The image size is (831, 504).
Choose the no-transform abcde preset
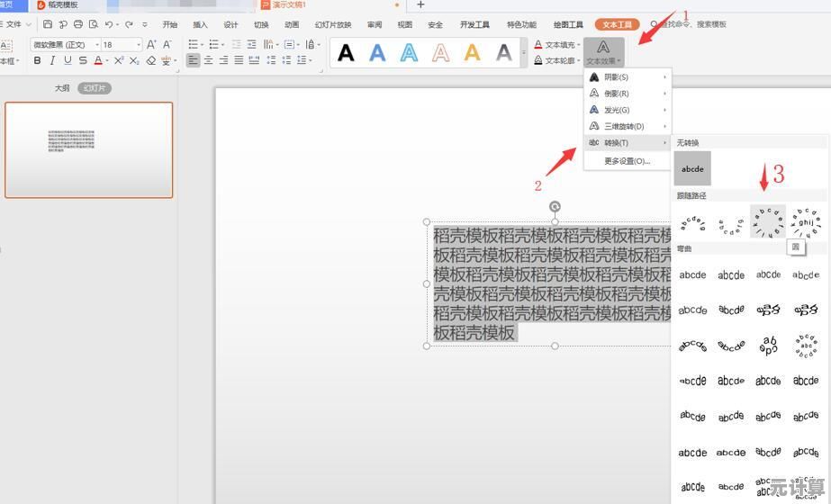pyautogui.click(x=692, y=168)
